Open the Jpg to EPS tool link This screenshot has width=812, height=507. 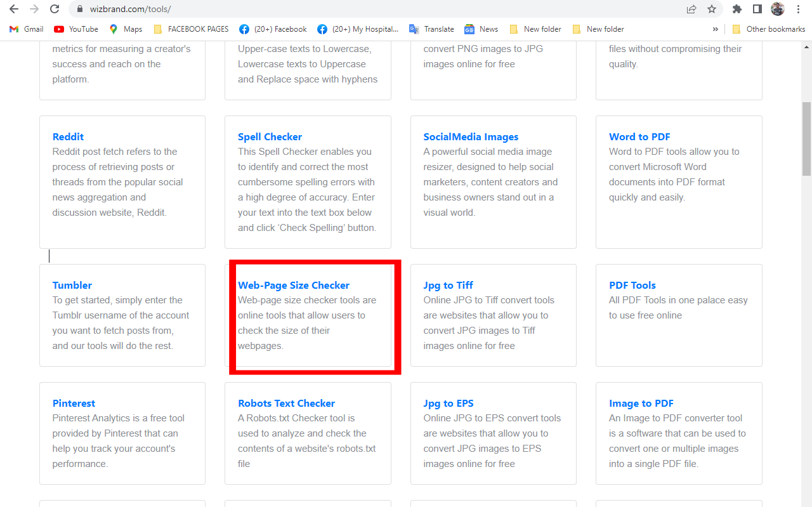click(x=449, y=403)
